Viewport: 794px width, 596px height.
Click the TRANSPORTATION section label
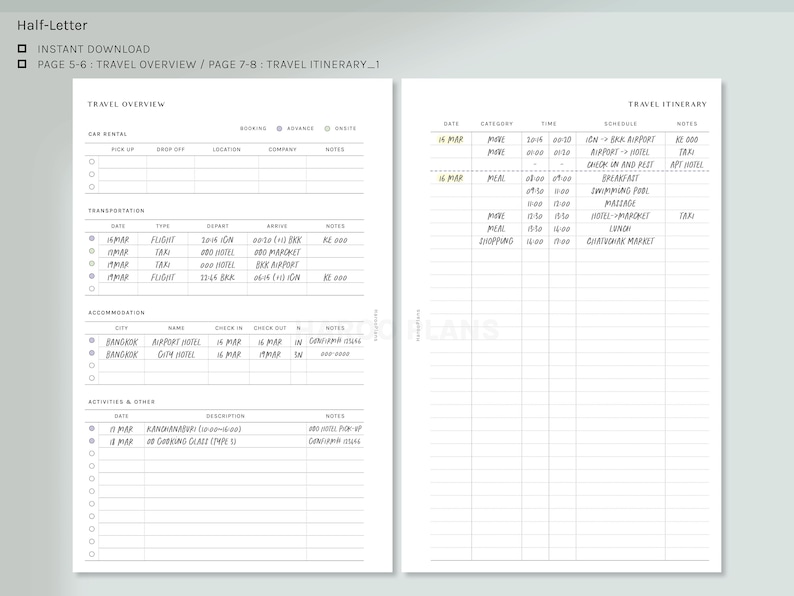tap(116, 211)
